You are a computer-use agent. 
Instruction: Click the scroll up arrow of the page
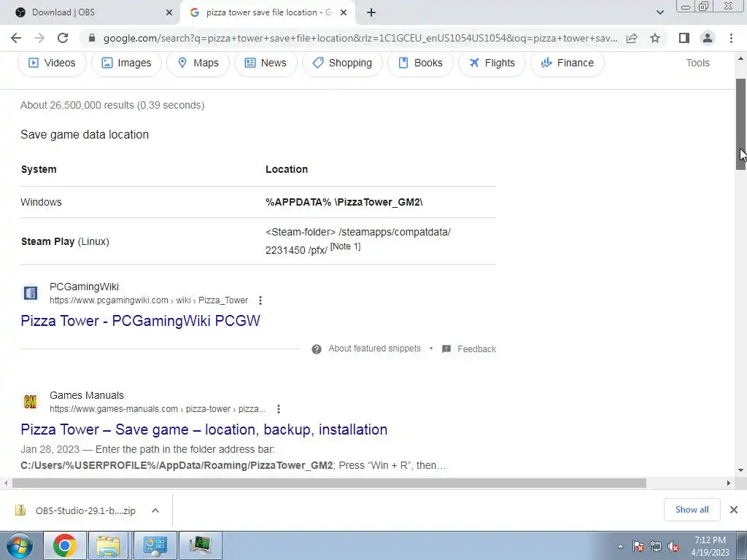(741, 58)
